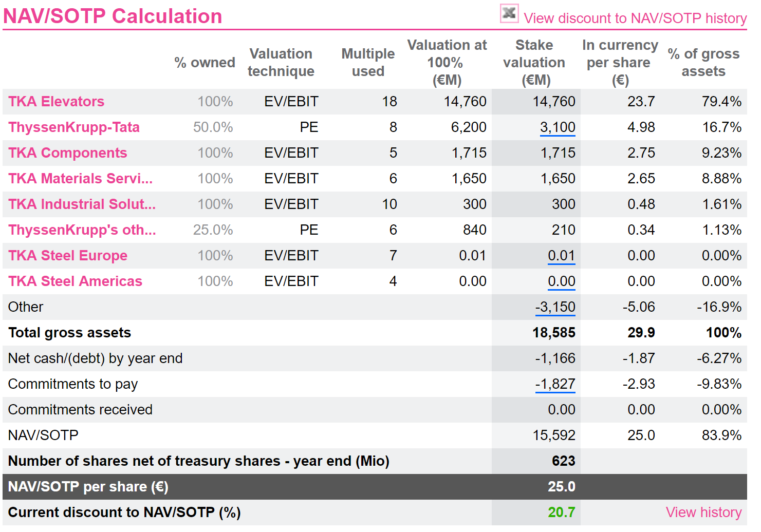This screenshot has width=761, height=532.
Task: Click the 83.9% NAV/SOTP percentage
Action: click(722, 435)
